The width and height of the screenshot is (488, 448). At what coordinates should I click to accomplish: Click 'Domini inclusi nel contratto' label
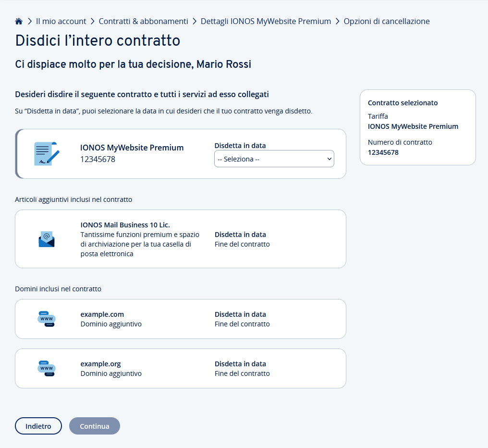[x=58, y=289]
